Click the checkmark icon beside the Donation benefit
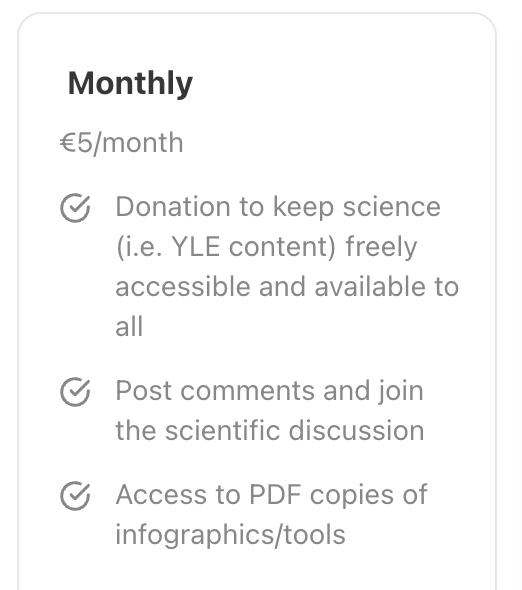The width and height of the screenshot is (522, 590). tap(75, 208)
